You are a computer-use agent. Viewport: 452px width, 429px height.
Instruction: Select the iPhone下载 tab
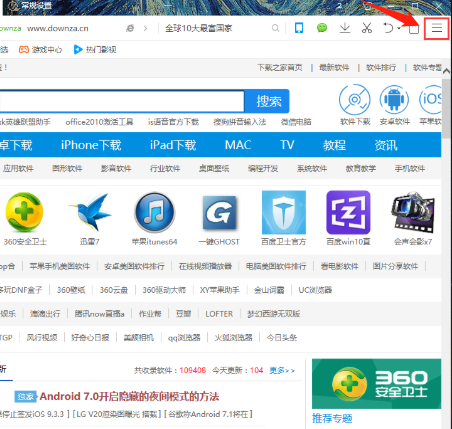pyautogui.click(x=91, y=145)
